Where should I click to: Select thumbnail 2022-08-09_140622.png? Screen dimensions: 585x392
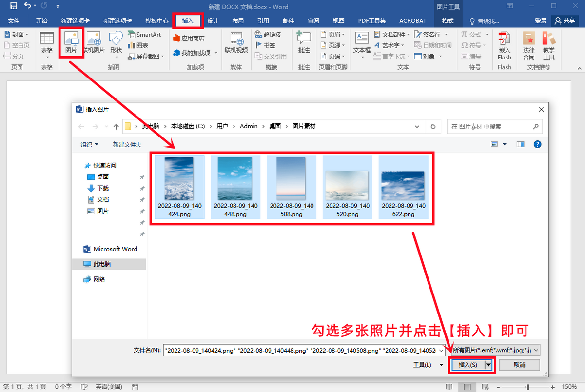pyautogui.click(x=403, y=187)
